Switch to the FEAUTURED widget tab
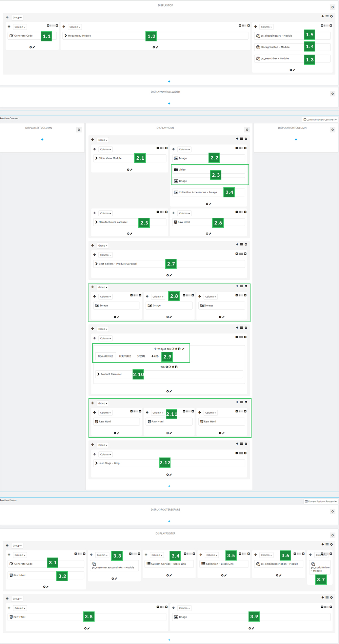Viewport: 339px width, 644px height. pyautogui.click(x=125, y=356)
